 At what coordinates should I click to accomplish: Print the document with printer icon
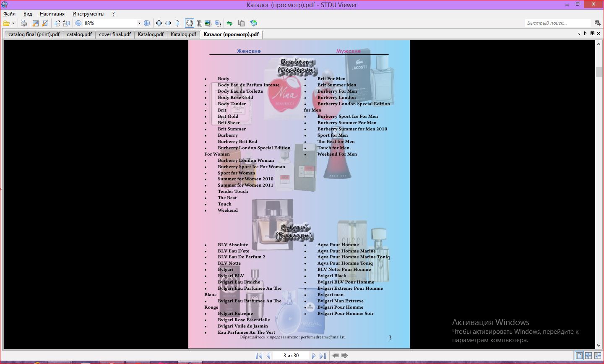pyautogui.click(x=24, y=23)
